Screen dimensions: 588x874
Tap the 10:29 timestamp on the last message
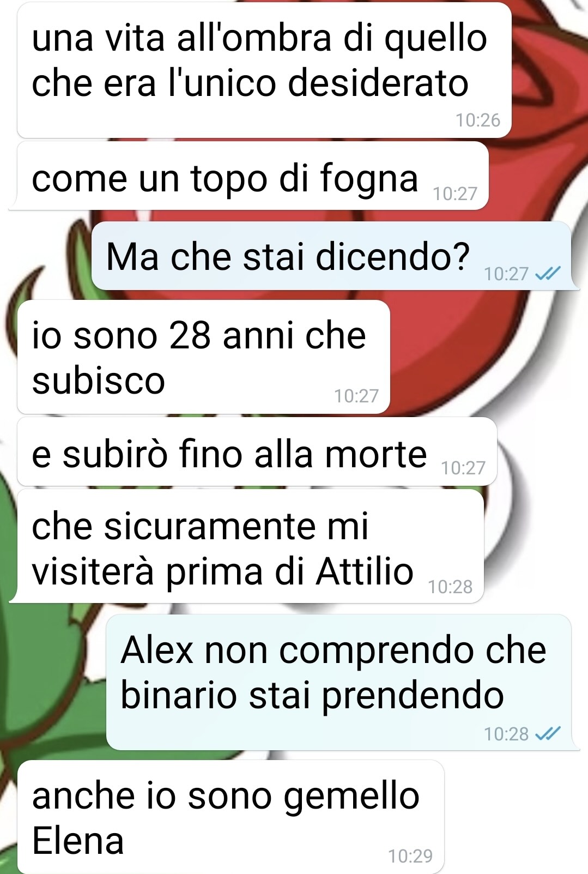(410, 857)
